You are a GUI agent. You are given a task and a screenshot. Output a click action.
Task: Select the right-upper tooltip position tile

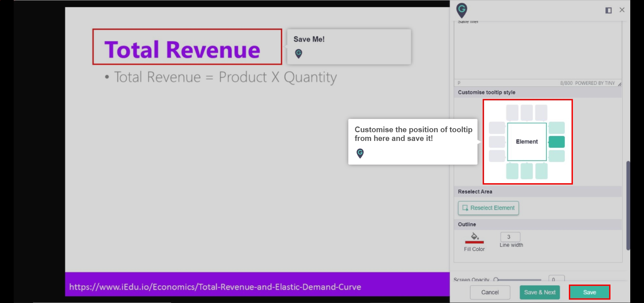coord(556,128)
